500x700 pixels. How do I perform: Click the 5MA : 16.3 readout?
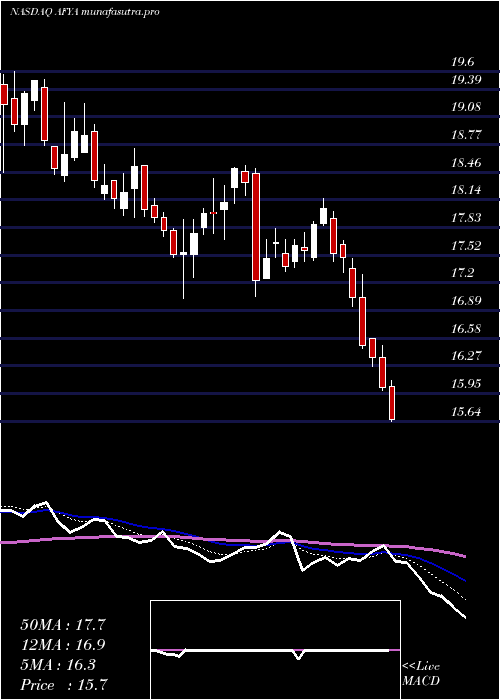coord(58,665)
